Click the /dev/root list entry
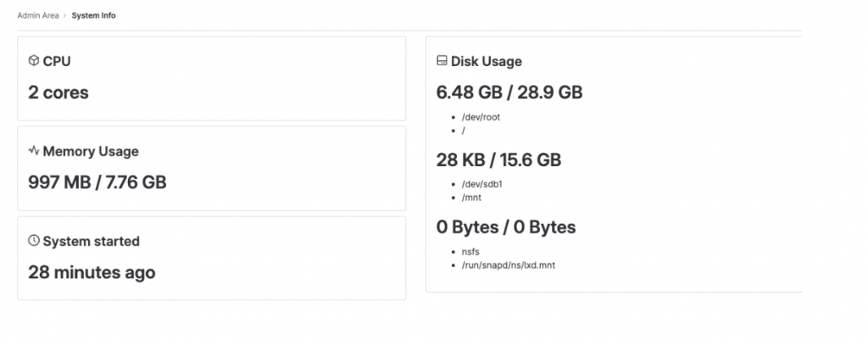 [481, 117]
